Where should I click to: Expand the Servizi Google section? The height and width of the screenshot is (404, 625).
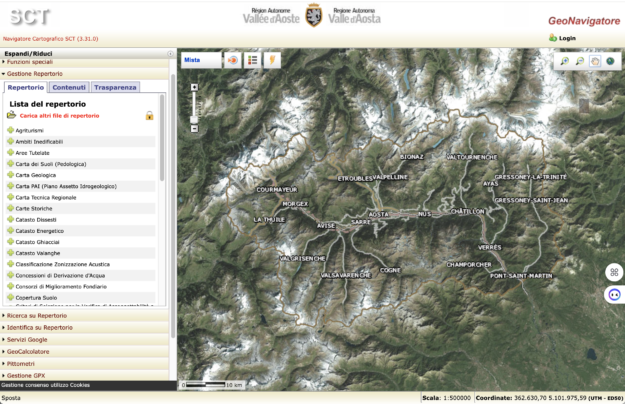tap(85, 339)
